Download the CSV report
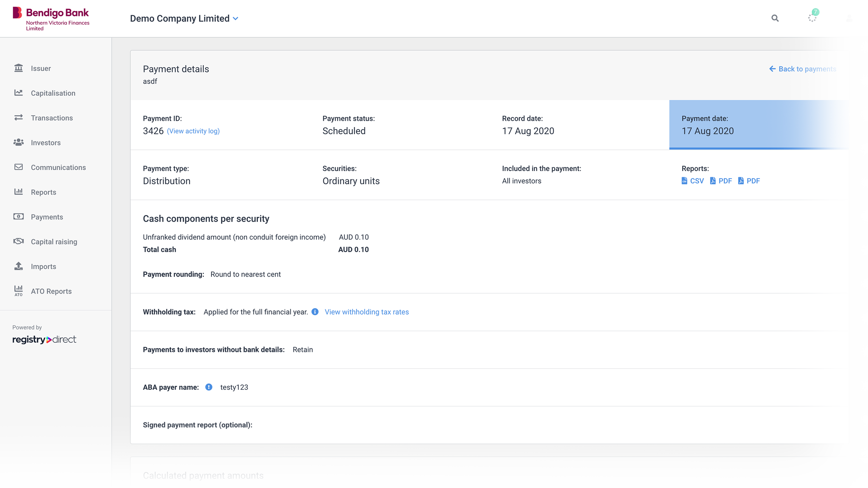The image size is (868, 488). pos(692,181)
